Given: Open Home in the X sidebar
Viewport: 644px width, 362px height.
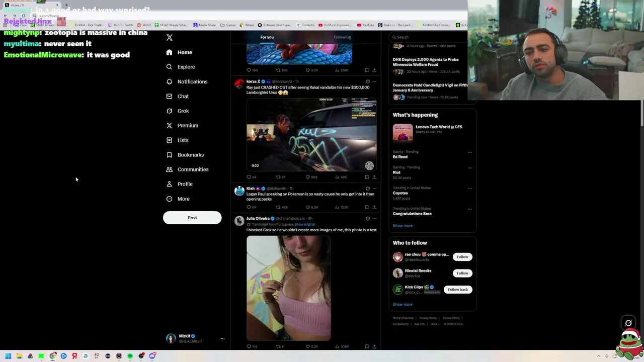Looking at the screenshot, I should coord(179,52).
